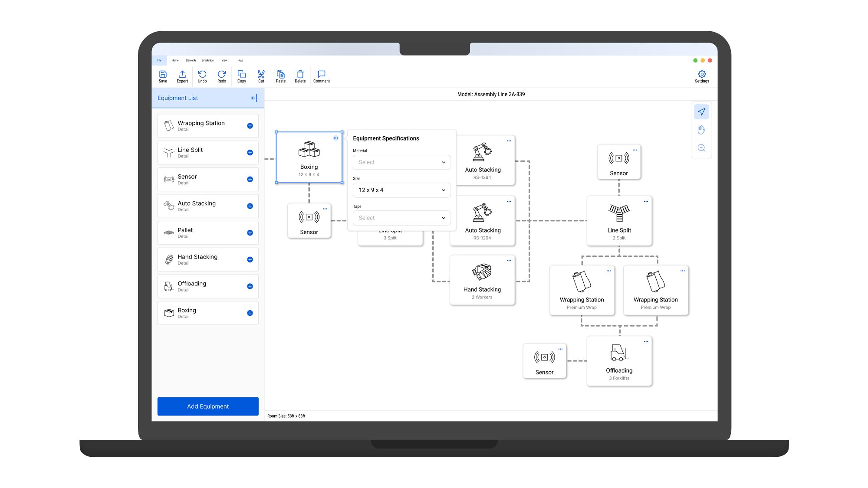Click the Comment toolbar icon

(x=321, y=75)
